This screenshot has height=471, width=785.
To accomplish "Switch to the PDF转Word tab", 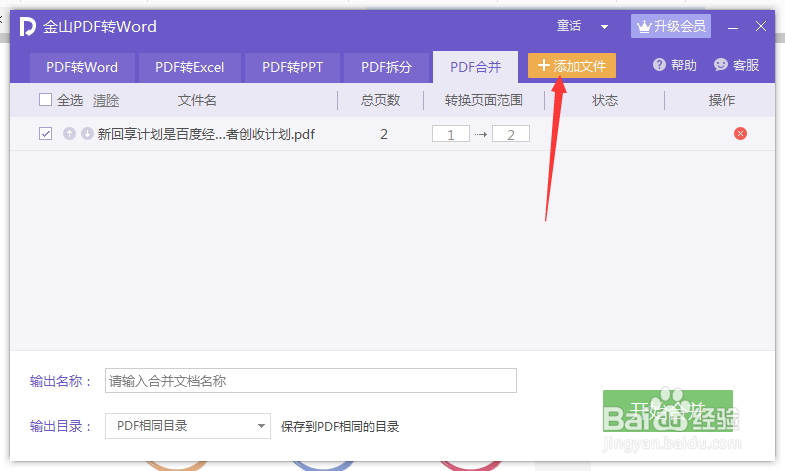I will tap(82, 67).
